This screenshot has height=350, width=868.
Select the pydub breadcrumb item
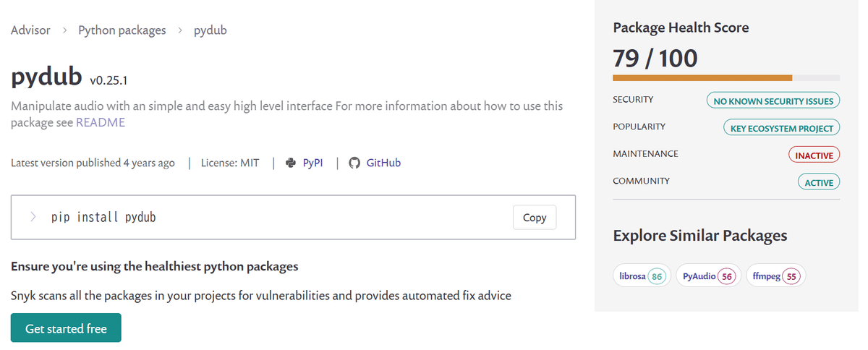point(210,30)
